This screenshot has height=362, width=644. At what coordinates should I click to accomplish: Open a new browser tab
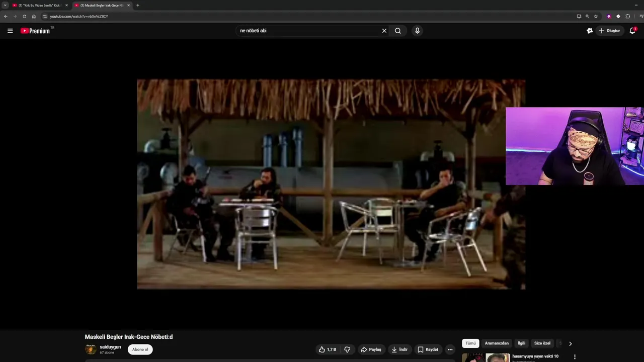pyautogui.click(x=138, y=5)
